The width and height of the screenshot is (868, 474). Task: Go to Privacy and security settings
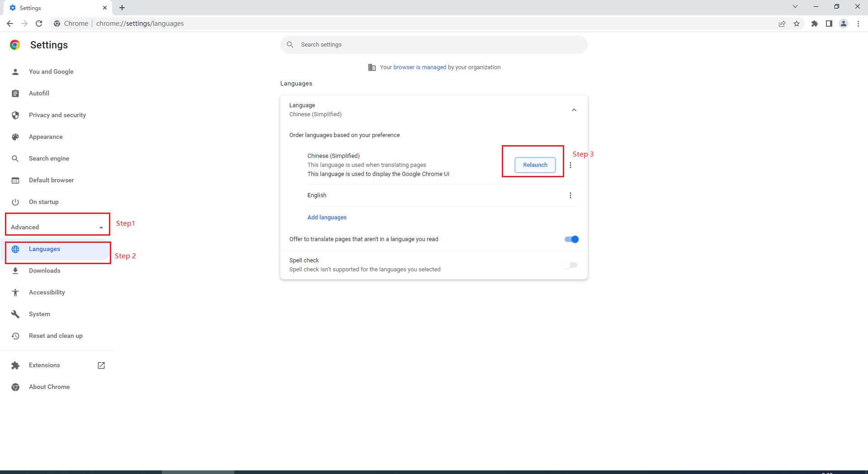point(57,115)
